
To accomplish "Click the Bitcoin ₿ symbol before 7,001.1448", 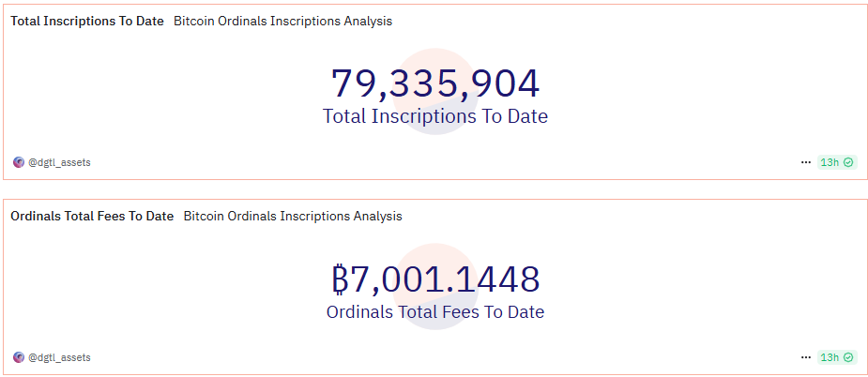I will (339, 279).
